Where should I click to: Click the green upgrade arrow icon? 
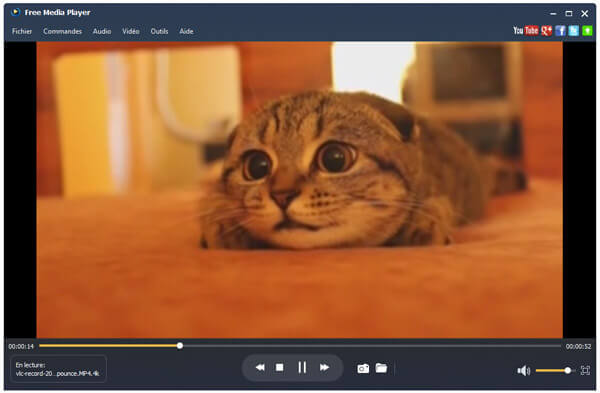point(587,31)
